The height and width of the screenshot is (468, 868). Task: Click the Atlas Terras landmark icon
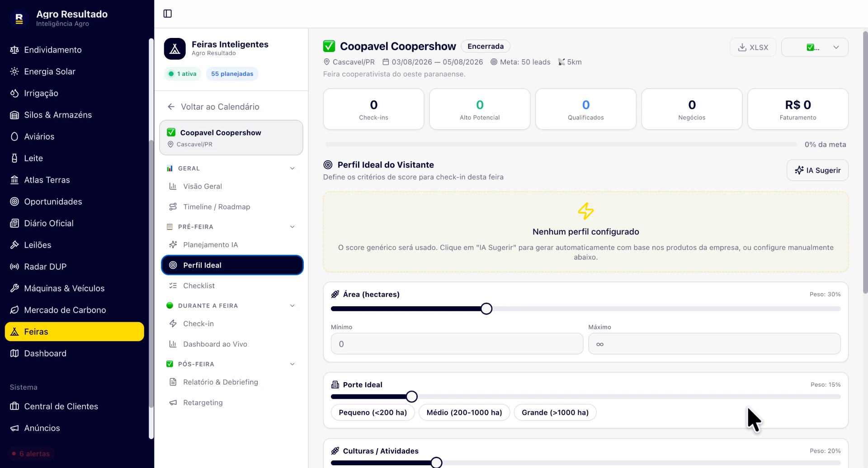14,180
